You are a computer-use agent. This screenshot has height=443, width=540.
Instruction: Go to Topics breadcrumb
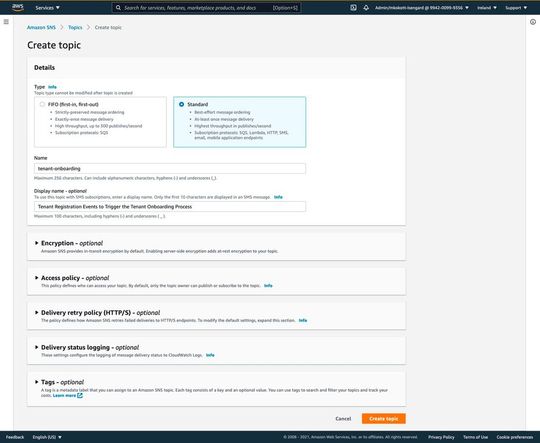[x=75, y=27]
